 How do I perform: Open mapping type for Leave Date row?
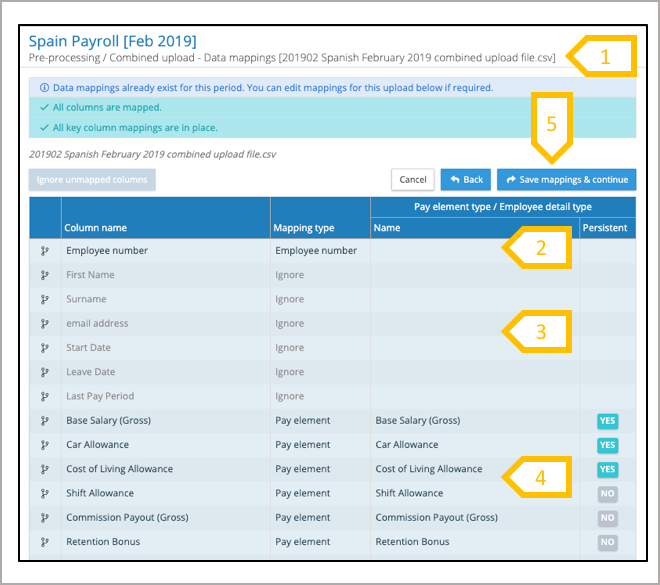pyautogui.click(x=290, y=372)
